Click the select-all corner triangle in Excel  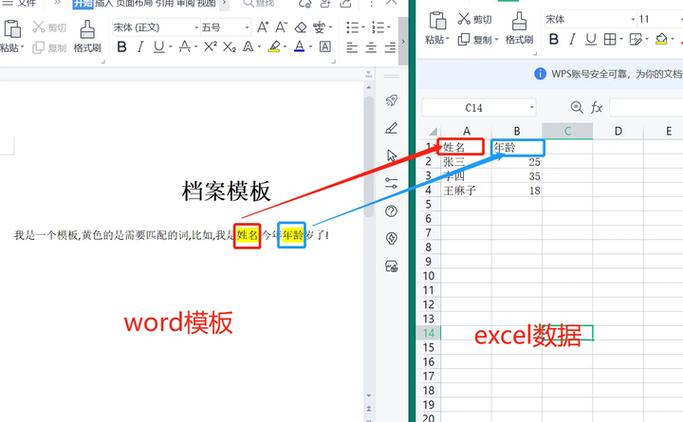point(433,131)
